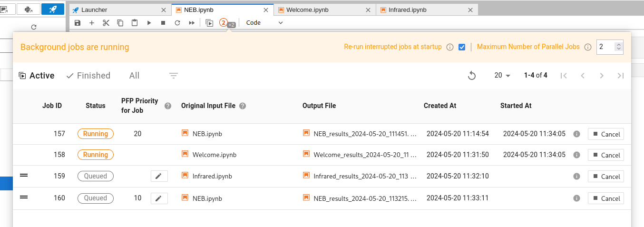The width and height of the screenshot is (644, 227).
Task: Open output file Welcome_results_2024-05-20_11
Action: [360, 155]
